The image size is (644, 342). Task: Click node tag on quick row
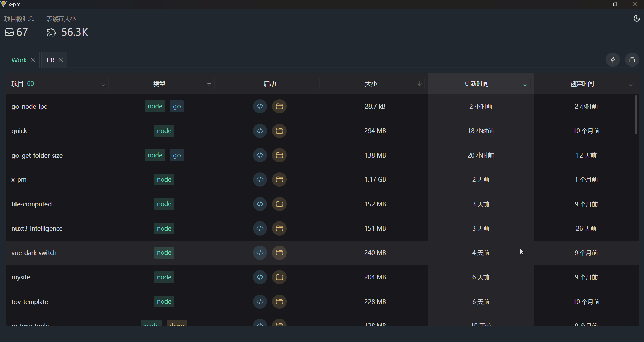coord(164,131)
